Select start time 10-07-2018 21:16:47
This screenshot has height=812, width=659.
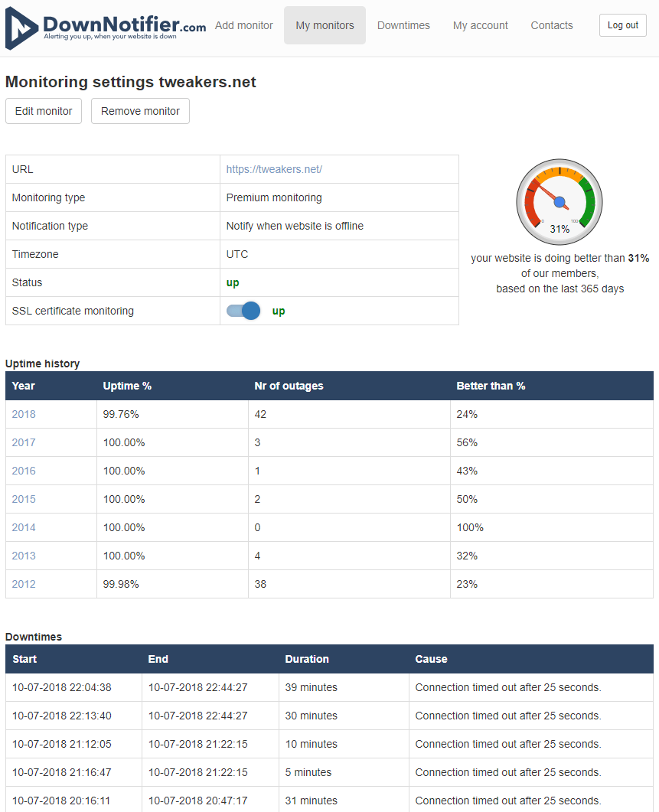[73, 773]
